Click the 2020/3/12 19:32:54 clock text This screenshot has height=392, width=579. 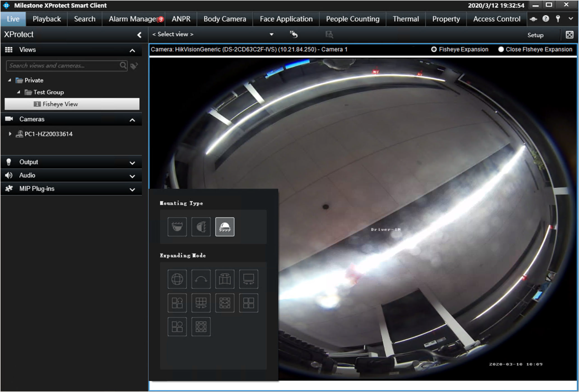(496, 5)
